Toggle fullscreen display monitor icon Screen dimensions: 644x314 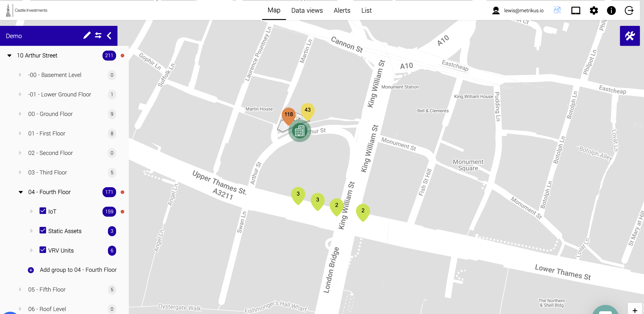[x=576, y=10]
